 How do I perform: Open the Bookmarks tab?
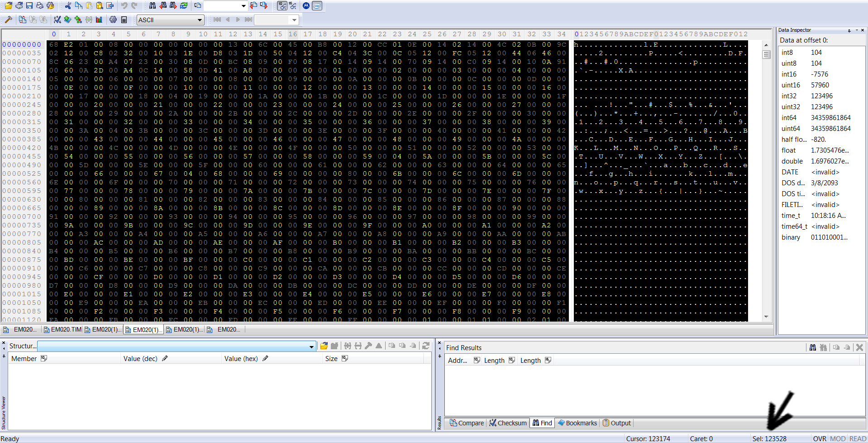point(577,423)
